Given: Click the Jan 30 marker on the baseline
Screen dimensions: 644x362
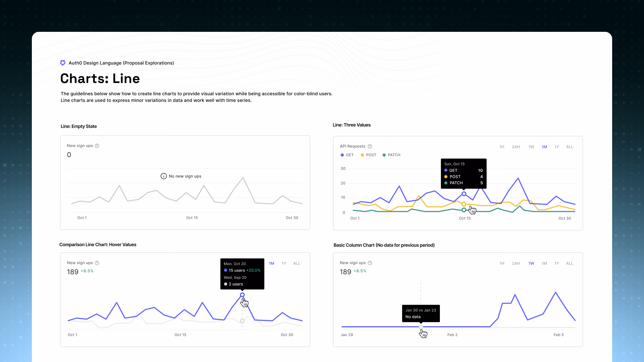Looking at the screenshot, I should click(x=421, y=327).
